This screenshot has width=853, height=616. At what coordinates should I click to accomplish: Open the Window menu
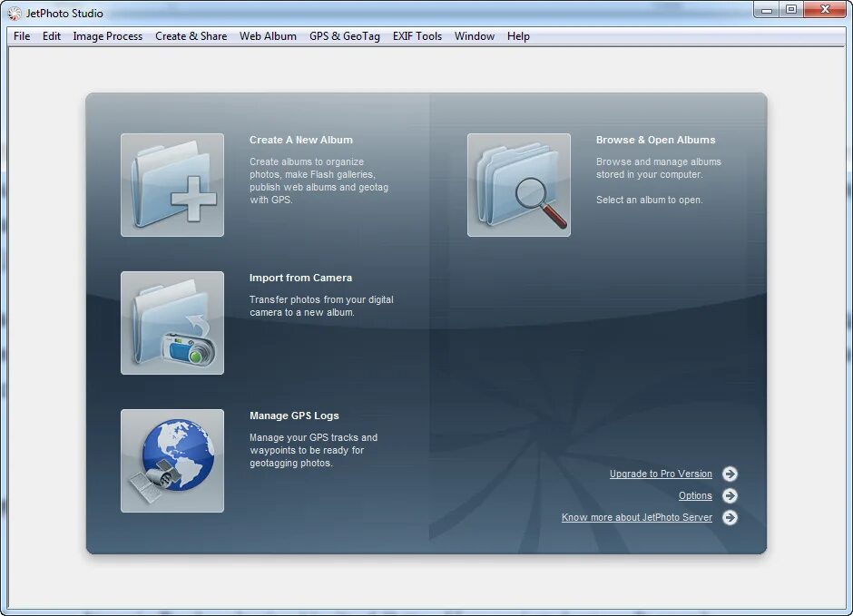(x=475, y=36)
